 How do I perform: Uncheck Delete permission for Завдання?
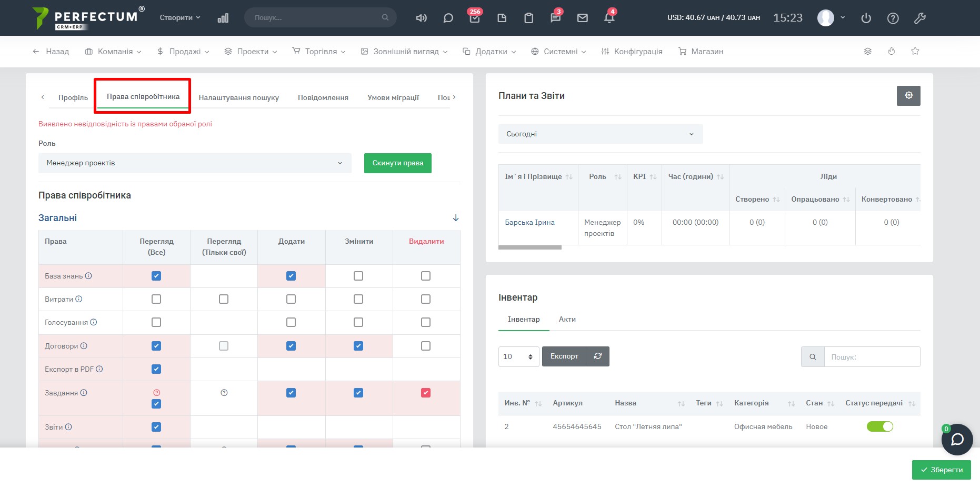426,393
